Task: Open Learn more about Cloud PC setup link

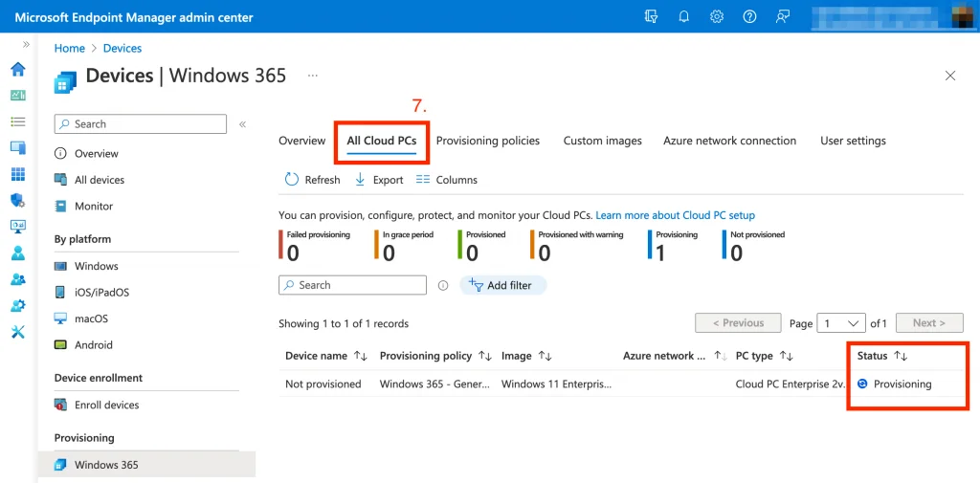Action: tap(675, 215)
